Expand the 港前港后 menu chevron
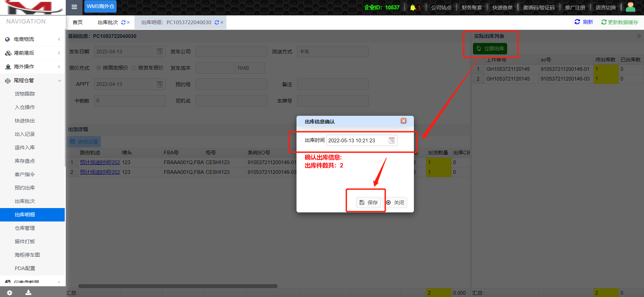 [x=59, y=53]
